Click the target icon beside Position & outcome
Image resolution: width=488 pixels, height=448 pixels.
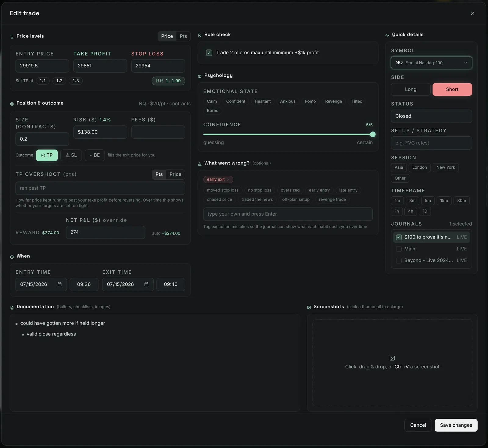(12, 104)
